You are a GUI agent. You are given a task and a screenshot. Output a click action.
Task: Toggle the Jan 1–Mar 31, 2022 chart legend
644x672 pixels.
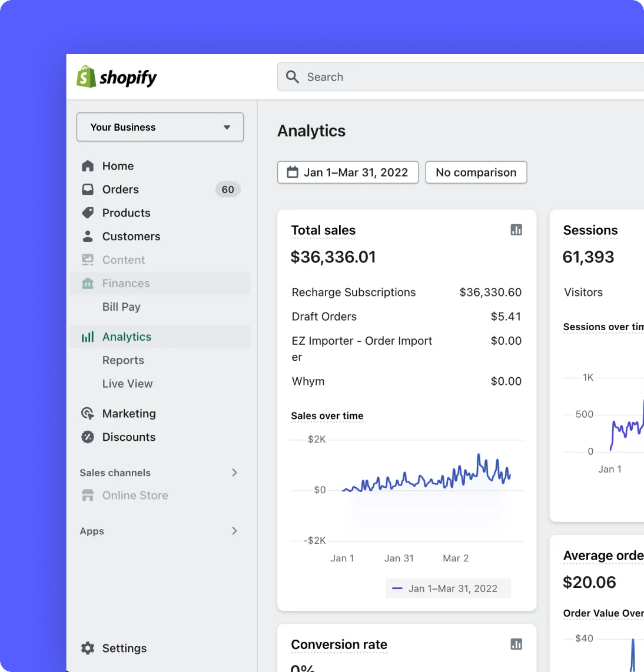tap(448, 588)
